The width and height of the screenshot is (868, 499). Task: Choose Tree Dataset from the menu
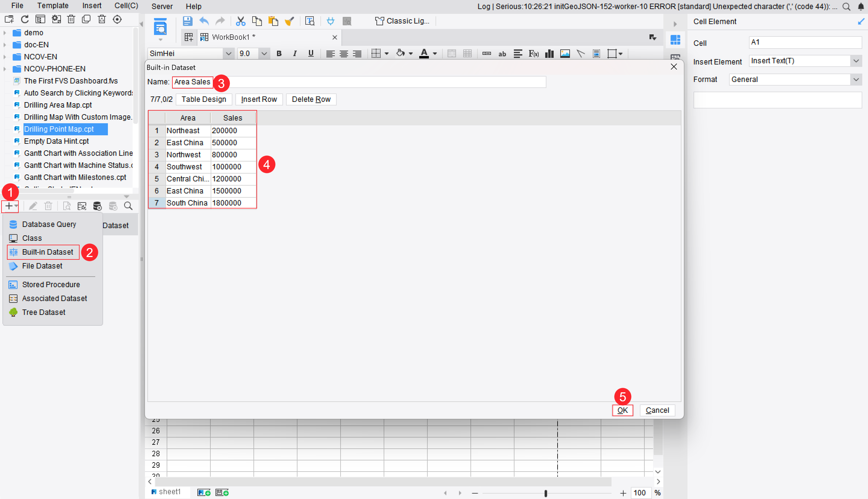(43, 312)
